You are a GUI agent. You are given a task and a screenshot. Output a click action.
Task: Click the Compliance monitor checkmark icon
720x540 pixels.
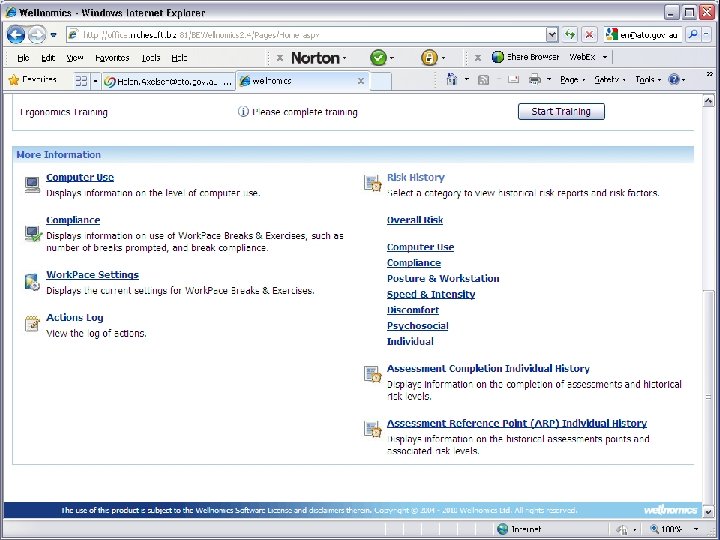[x=33, y=233]
